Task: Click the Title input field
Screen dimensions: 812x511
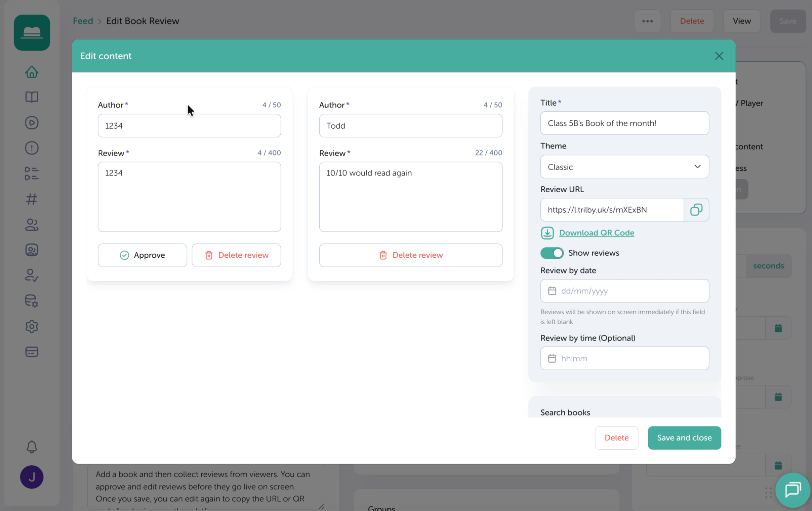Action: [x=625, y=123]
